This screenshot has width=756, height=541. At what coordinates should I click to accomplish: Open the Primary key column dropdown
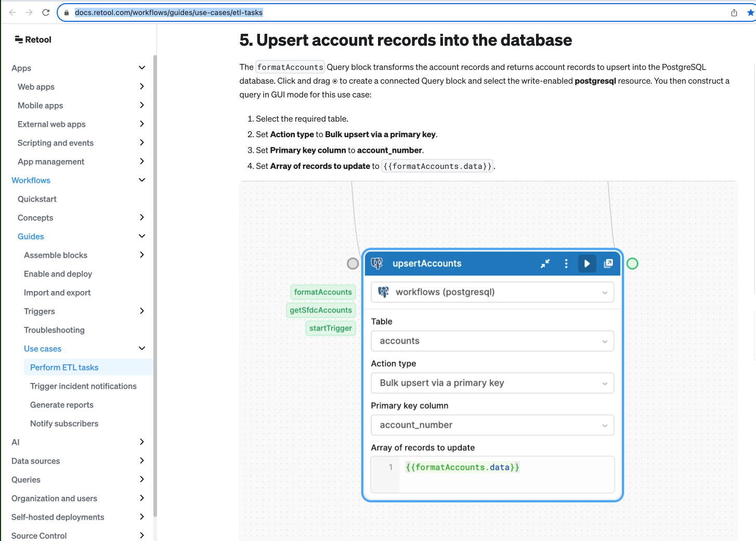click(492, 425)
